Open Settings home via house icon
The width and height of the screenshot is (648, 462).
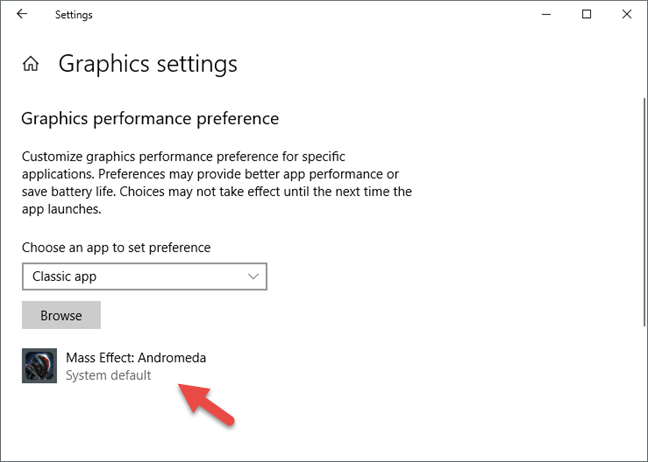pyautogui.click(x=31, y=64)
